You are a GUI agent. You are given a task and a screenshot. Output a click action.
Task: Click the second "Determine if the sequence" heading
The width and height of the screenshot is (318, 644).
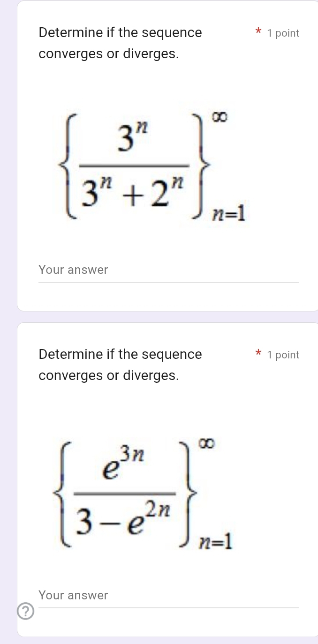(121, 354)
